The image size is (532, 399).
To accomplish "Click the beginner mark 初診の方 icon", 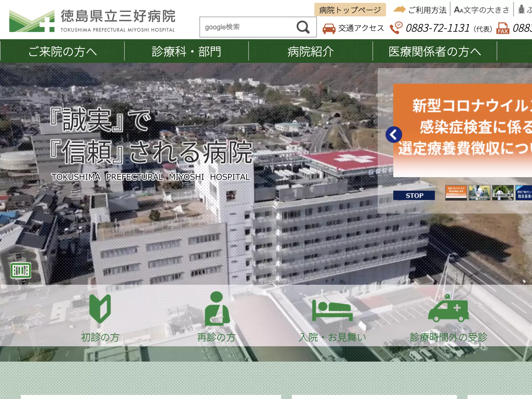I will tap(100, 309).
